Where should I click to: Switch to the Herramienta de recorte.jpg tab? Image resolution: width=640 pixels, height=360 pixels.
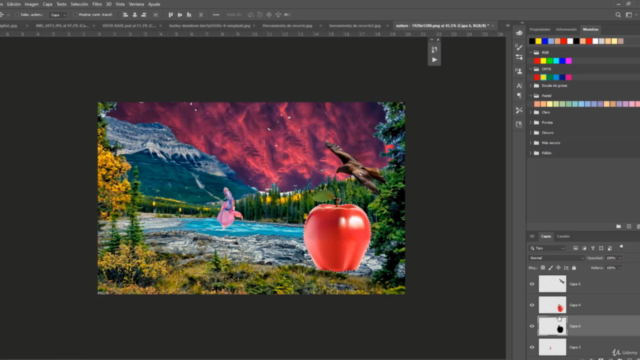click(x=287, y=25)
